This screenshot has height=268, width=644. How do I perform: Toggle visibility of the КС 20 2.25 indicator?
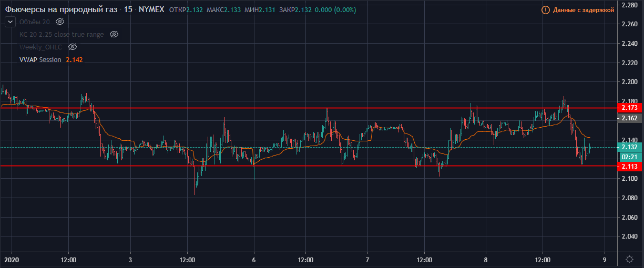pos(114,35)
